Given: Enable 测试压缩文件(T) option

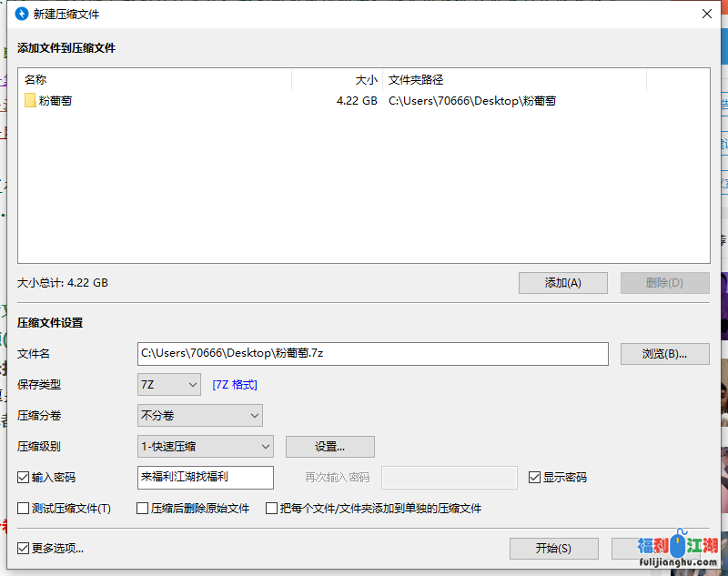Looking at the screenshot, I should pos(24,509).
